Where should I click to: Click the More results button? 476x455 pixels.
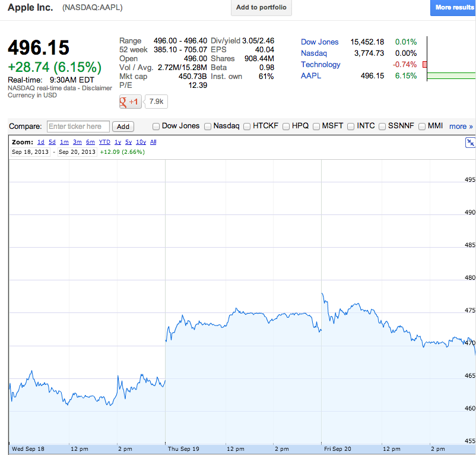pos(453,7)
